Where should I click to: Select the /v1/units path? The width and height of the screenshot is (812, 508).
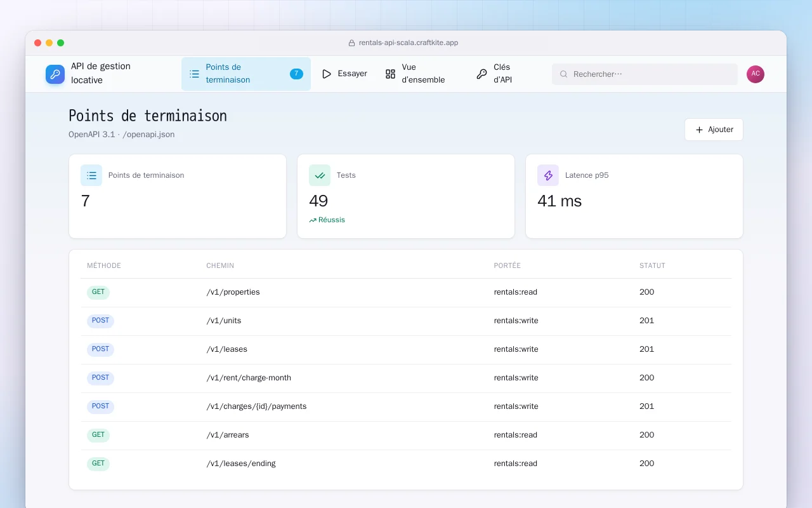pos(223,321)
